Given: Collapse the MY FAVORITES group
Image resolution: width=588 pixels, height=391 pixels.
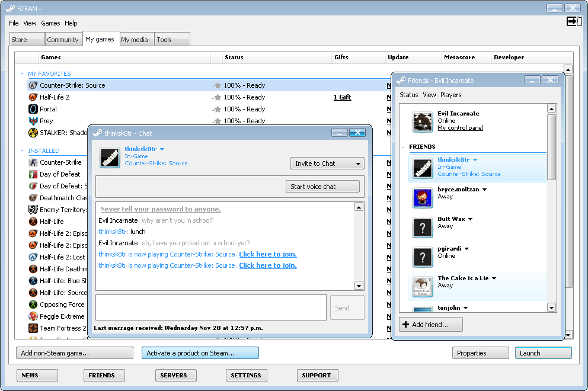Looking at the screenshot, I should [x=22, y=74].
